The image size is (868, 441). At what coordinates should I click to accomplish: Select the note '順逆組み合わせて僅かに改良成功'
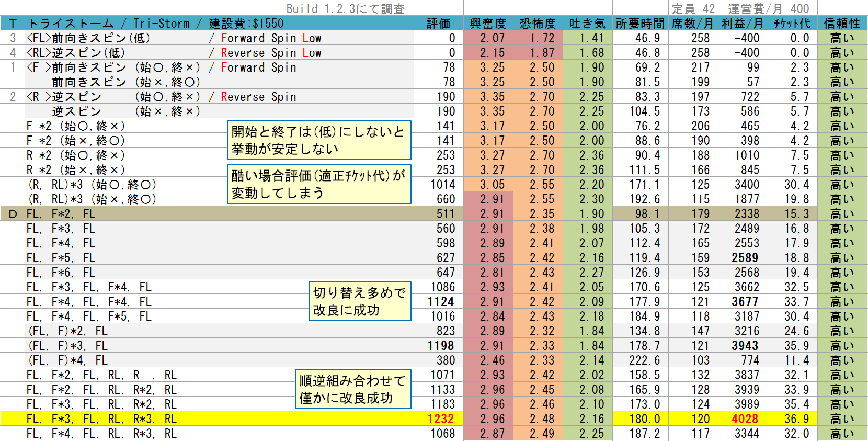(353, 389)
